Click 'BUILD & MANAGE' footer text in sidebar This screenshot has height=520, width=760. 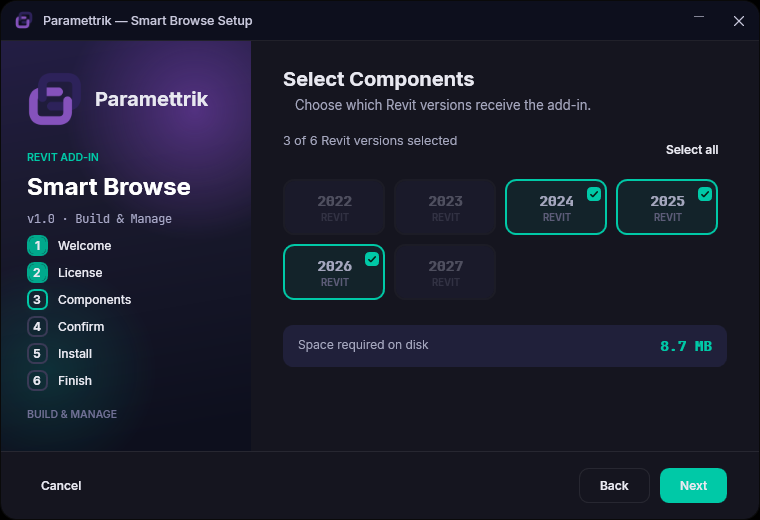click(x=72, y=414)
